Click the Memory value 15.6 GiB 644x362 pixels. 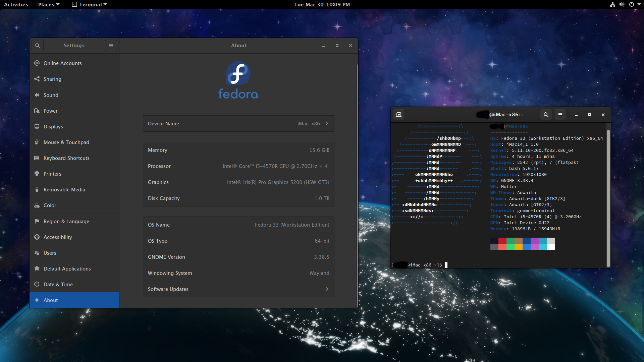(319, 150)
